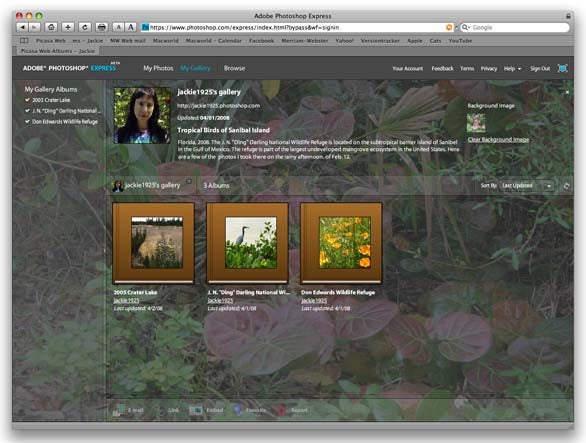The image size is (586, 443).
Task: Click the Cats bookmark
Action: pyautogui.click(x=435, y=40)
